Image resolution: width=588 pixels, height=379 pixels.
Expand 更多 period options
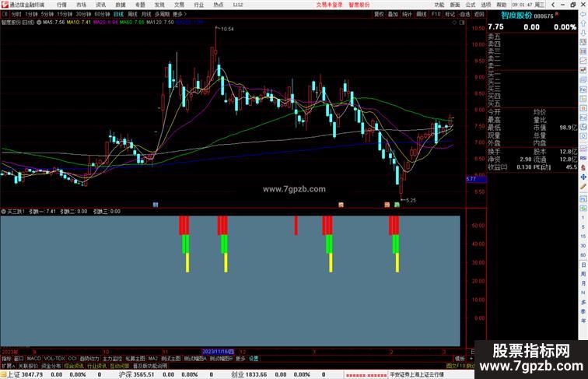pyautogui.click(x=179, y=14)
